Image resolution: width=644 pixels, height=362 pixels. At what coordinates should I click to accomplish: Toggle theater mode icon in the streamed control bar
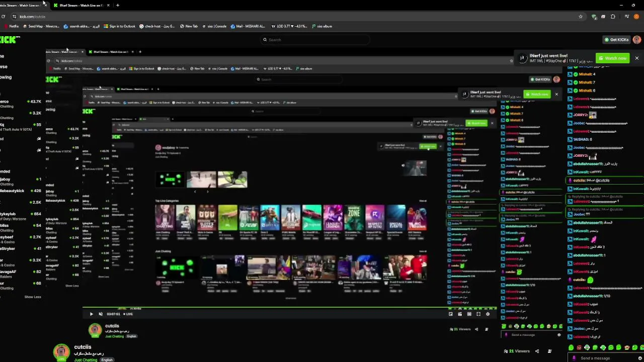point(469,314)
